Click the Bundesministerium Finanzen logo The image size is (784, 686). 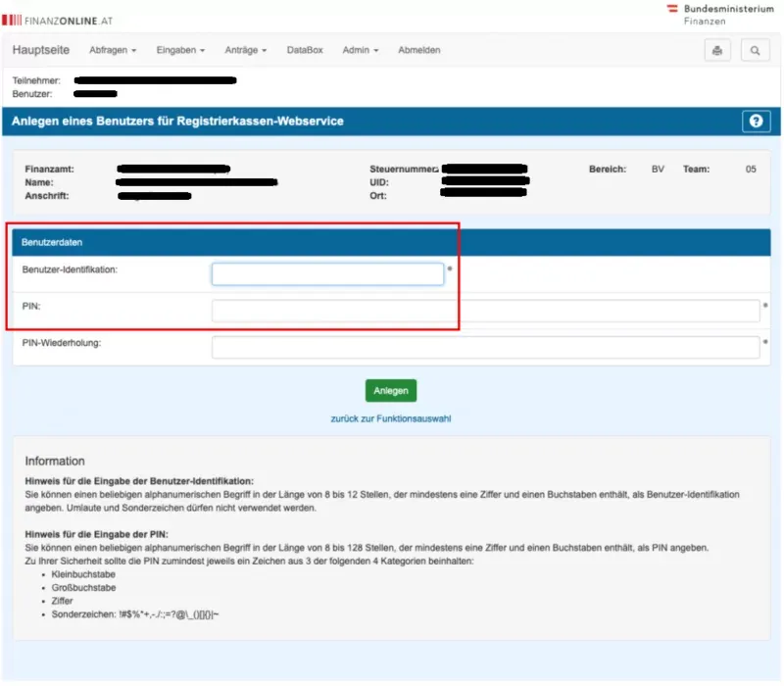(x=720, y=15)
